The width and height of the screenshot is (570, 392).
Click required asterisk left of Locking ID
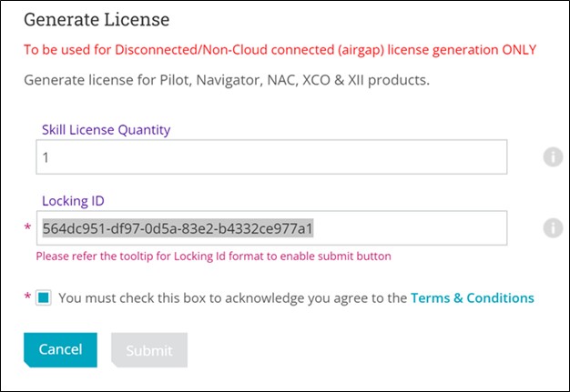27,229
